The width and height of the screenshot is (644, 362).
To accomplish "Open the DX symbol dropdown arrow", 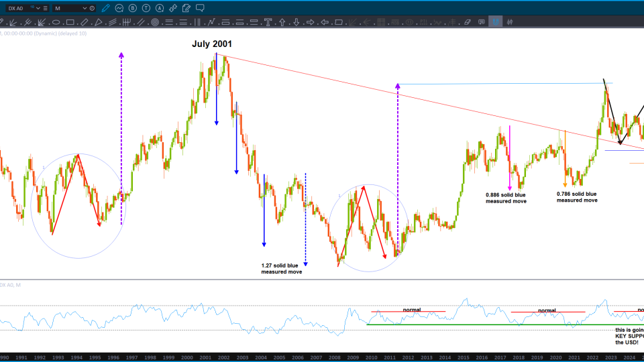I will pos(38,8).
